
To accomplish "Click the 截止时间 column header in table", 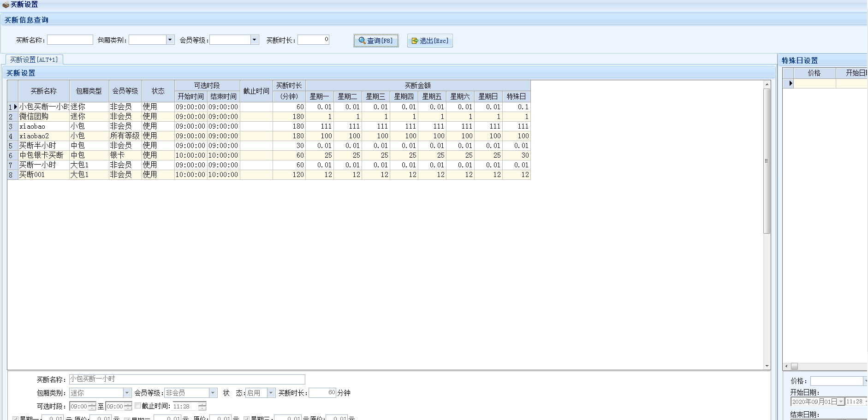I will 256,91.
